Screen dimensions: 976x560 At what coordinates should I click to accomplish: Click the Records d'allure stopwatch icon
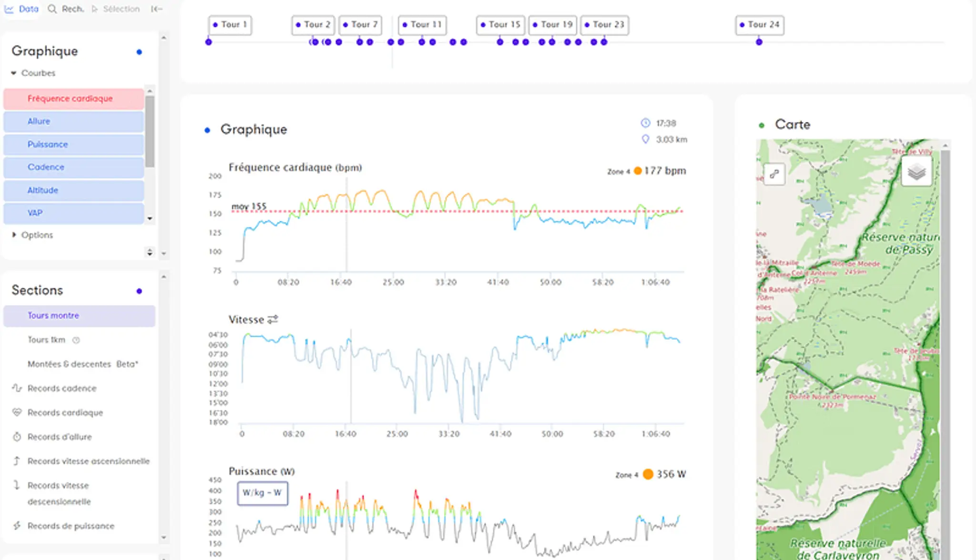(x=17, y=437)
